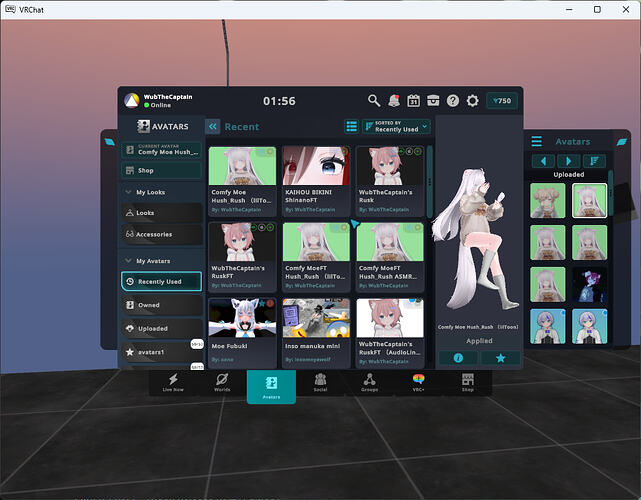Select the highlighted white-bordered uploaded avatar thumbnail

pyautogui.click(x=589, y=200)
